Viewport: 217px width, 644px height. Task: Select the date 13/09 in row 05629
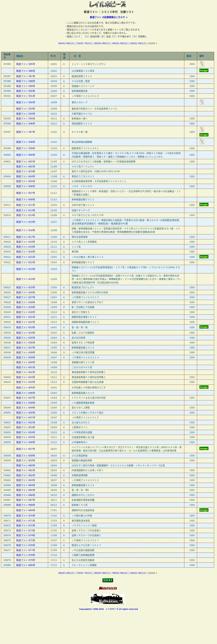(x=54, y=307)
